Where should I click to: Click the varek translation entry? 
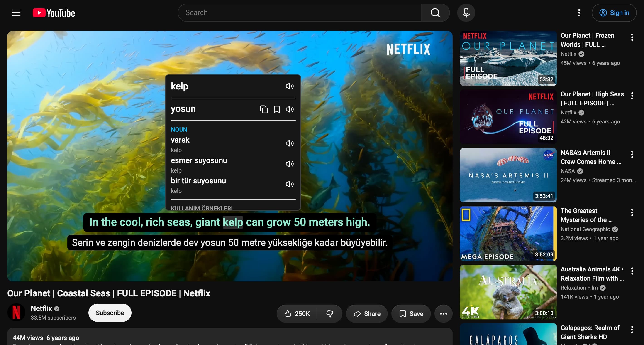180,140
